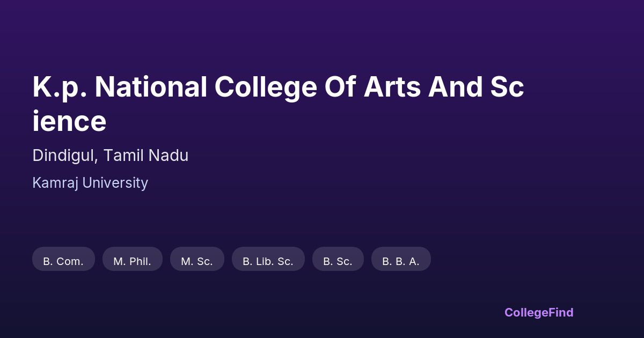Choose the M. Phil. course tag
Image resolution: width=644 pixels, height=338 pixels.
click(x=132, y=261)
